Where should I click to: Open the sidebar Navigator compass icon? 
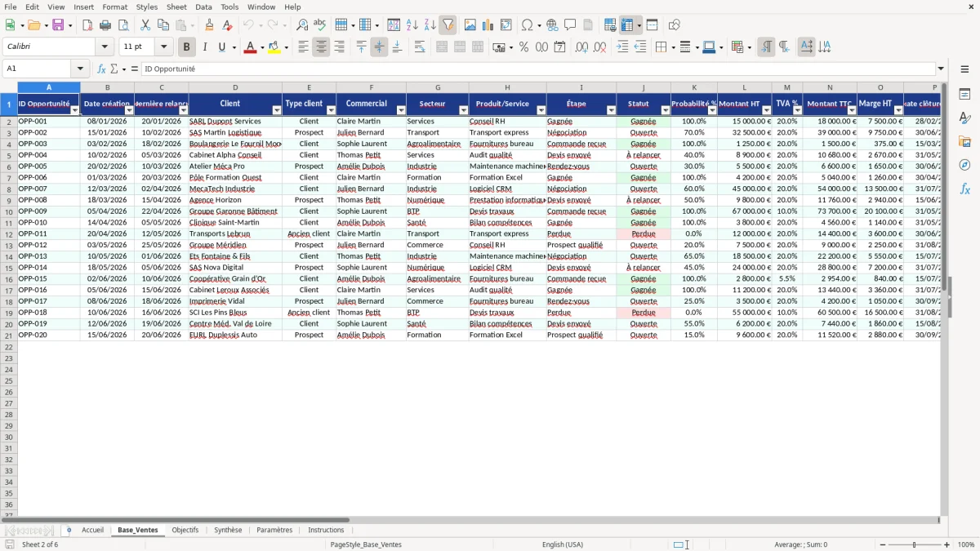(964, 165)
